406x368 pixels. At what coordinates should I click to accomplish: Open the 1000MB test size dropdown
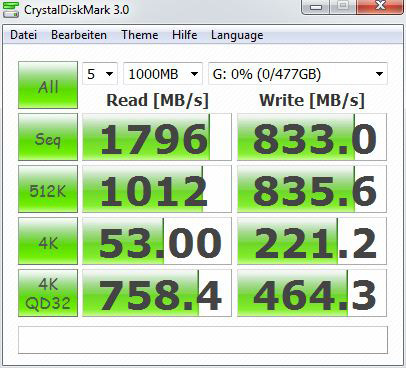(163, 74)
